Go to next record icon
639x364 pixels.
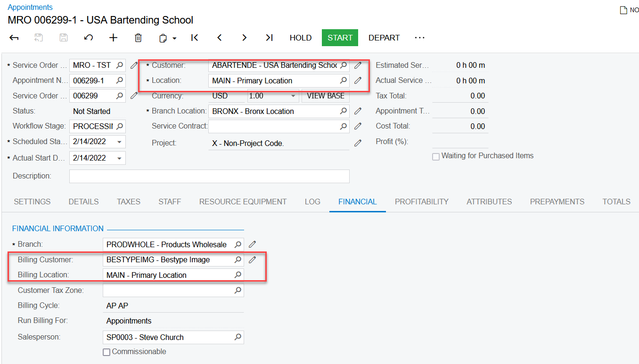244,38
